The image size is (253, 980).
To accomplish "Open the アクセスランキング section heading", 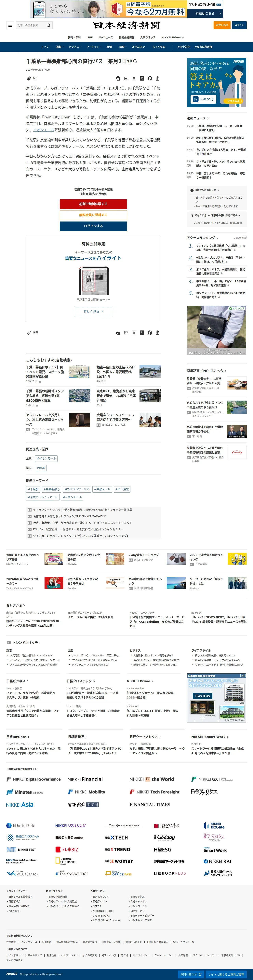I will click(203, 238).
